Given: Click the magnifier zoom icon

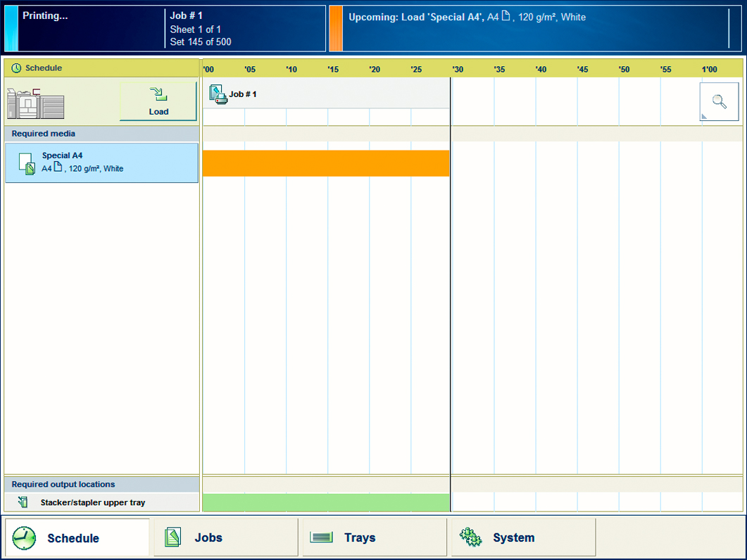Looking at the screenshot, I should click(x=719, y=101).
